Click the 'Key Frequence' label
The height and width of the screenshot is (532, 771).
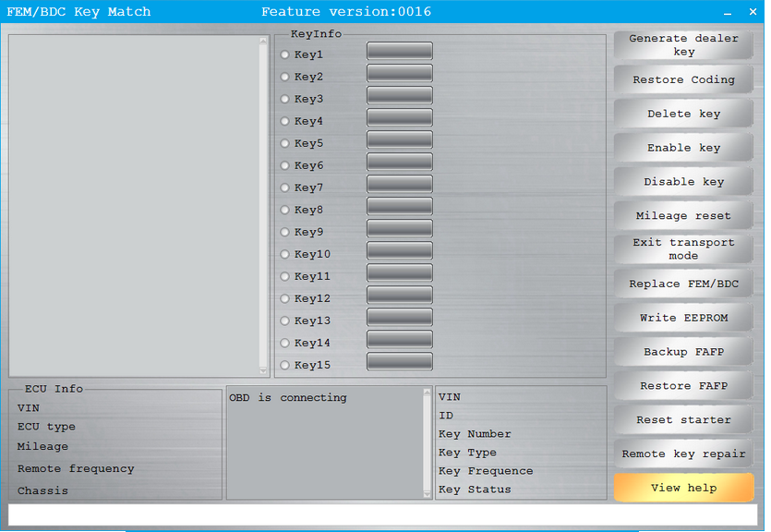click(486, 471)
